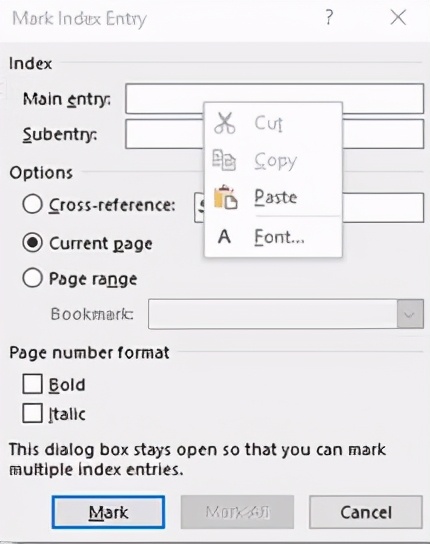The width and height of the screenshot is (430, 544).
Task: Choose the Page range radio button
Action: click(33, 278)
